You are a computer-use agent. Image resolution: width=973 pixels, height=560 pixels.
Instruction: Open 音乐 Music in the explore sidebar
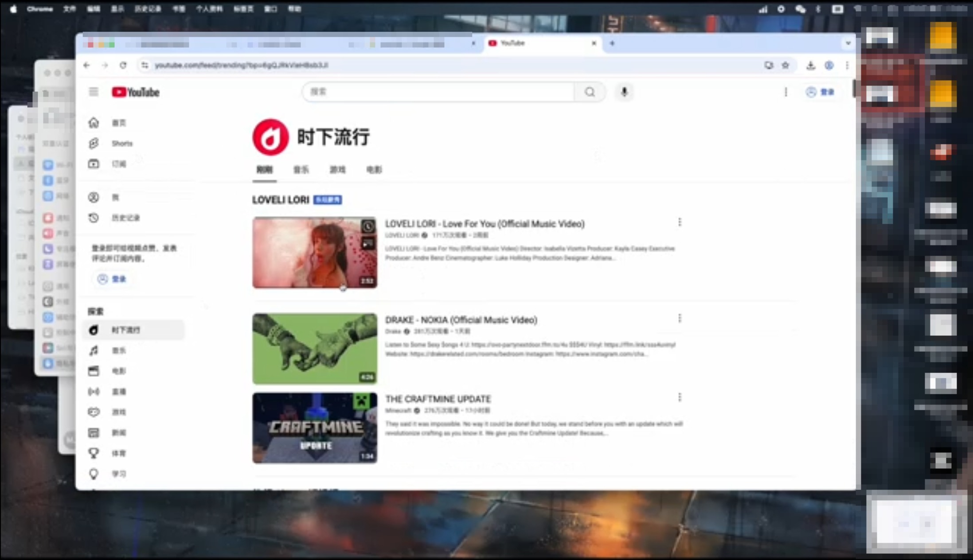coord(133,350)
